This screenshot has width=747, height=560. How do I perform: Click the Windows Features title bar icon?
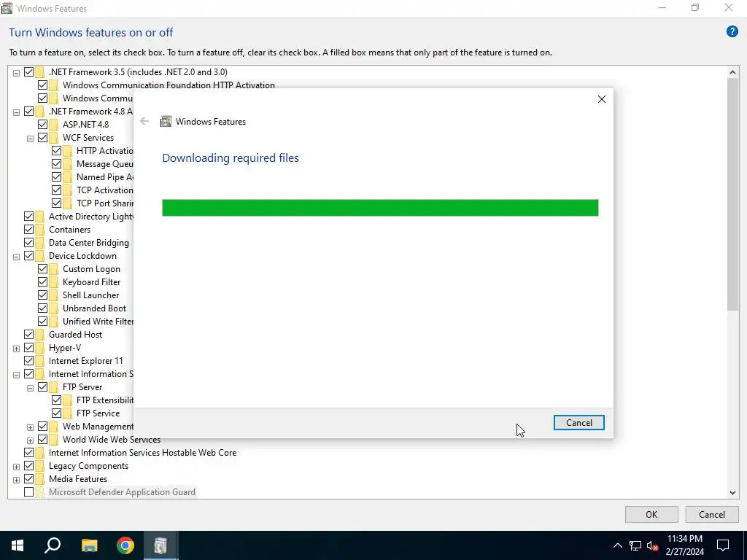coord(7,8)
